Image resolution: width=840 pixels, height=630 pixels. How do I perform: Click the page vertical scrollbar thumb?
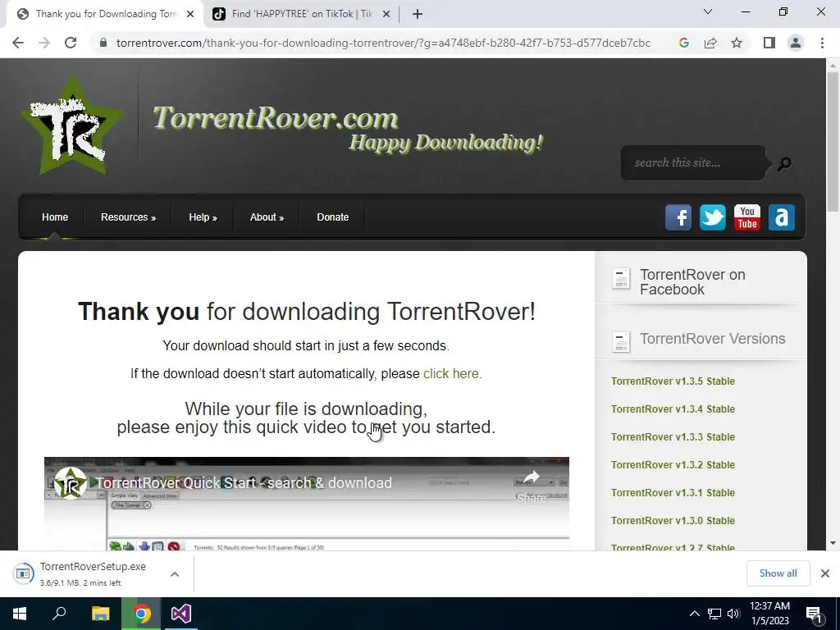tap(833, 141)
